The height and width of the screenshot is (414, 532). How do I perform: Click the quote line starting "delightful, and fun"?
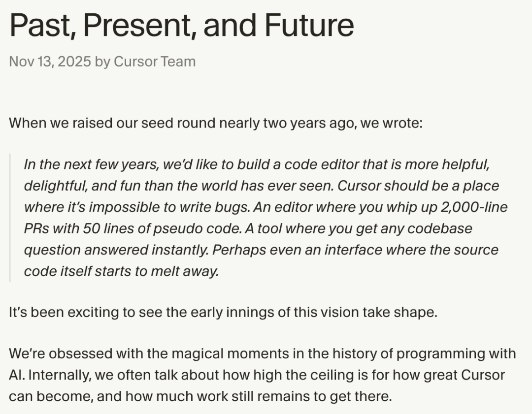tap(261, 186)
